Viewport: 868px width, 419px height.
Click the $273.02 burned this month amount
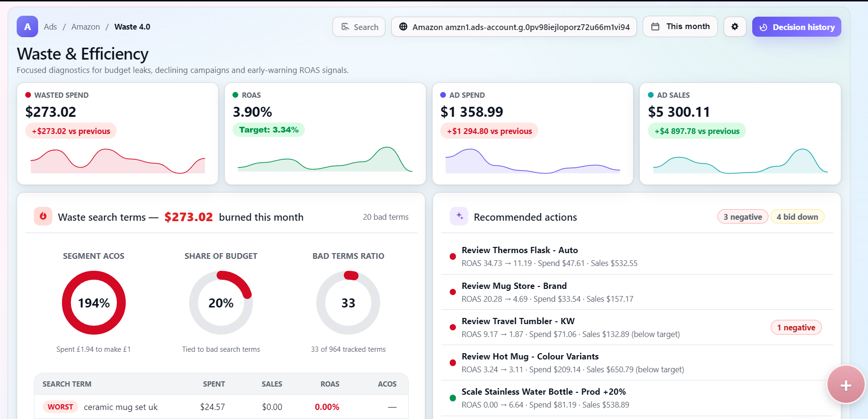pos(189,217)
